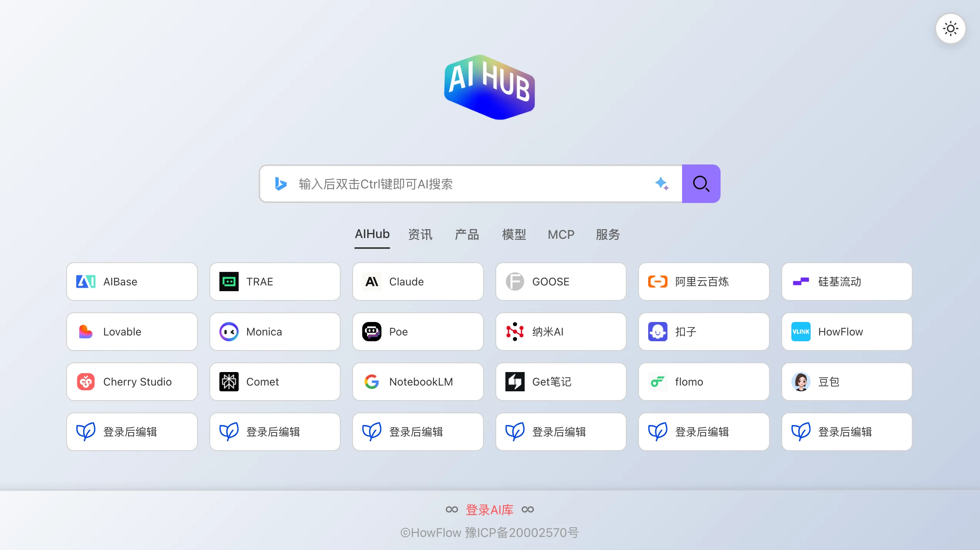Viewport: 980px width, 550px height.
Task: Toggle the theme with the sun icon
Action: coord(951,29)
